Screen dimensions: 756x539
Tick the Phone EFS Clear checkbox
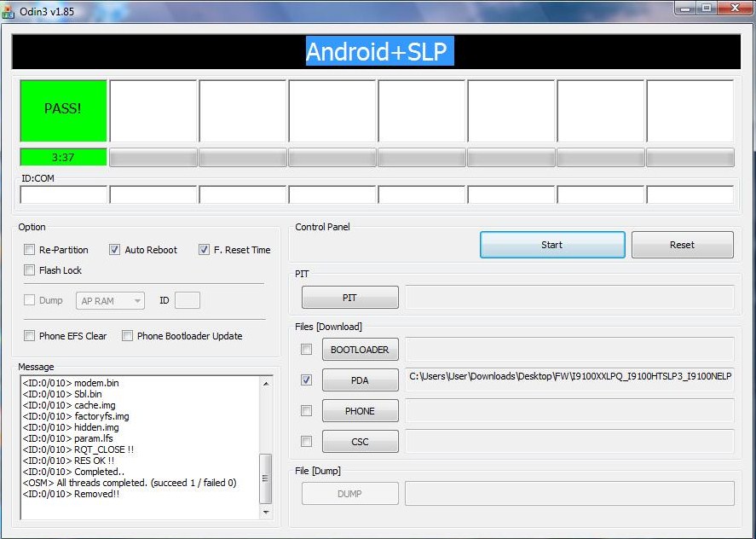pos(30,336)
